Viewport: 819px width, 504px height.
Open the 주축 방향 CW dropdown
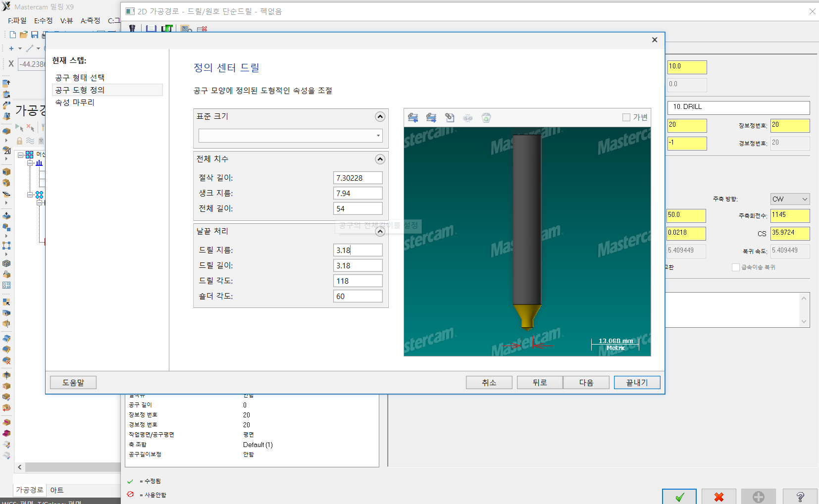[x=790, y=199]
